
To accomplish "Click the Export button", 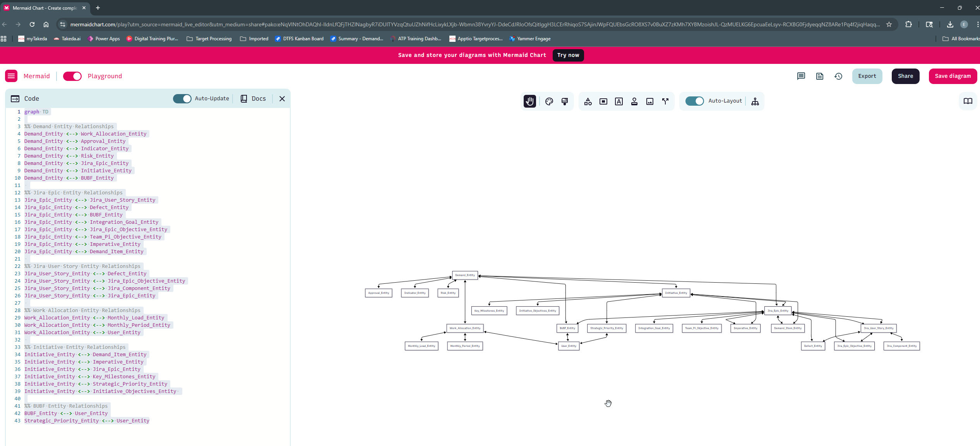I will click(867, 76).
